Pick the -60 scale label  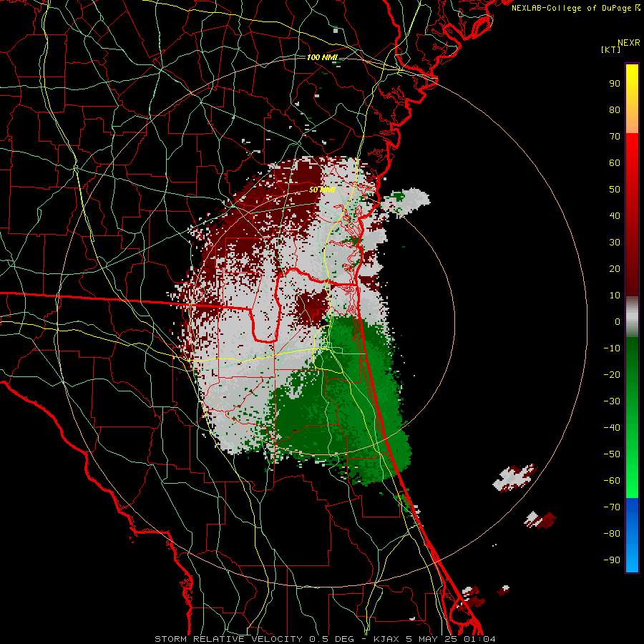[x=612, y=481]
